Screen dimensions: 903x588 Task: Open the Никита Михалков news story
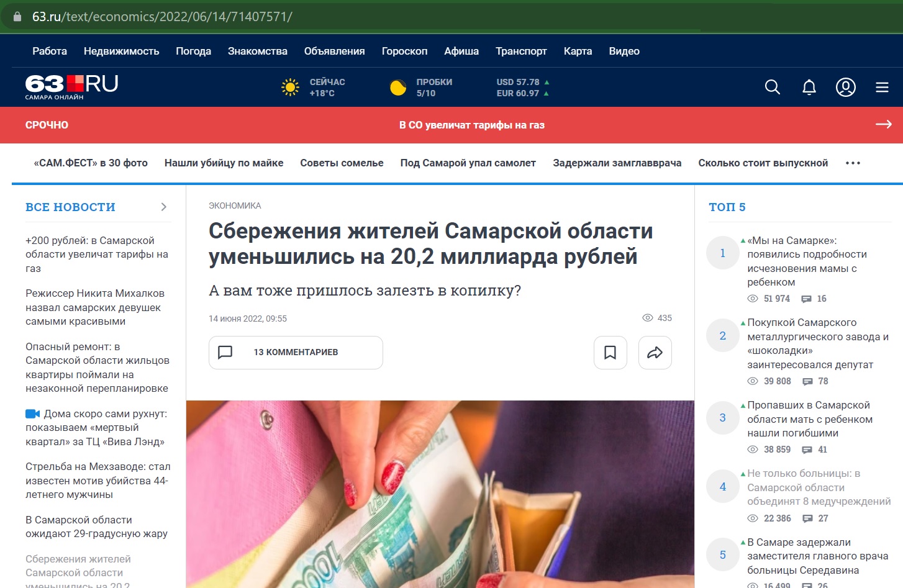94,307
